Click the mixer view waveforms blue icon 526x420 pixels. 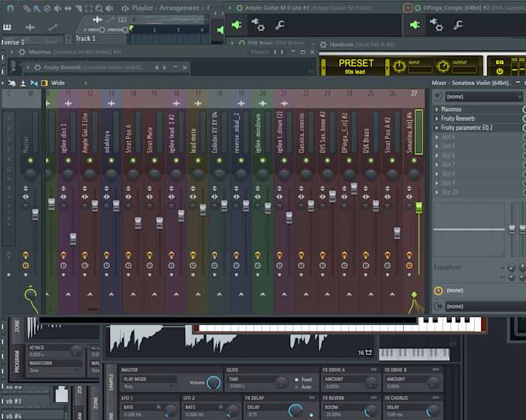(x=34, y=83)
